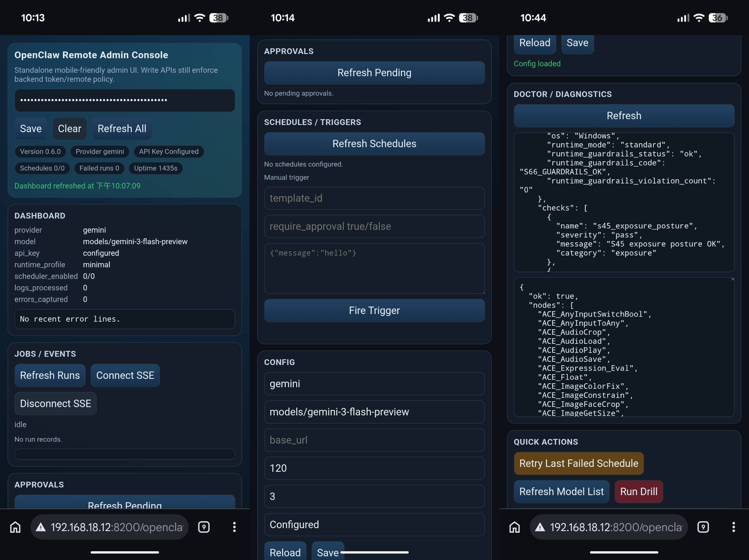The width and height of the screenshot is (749, 560).
Task: Refresh the Doctor / Diagnostics panel
Action: (x=624, y=116)
